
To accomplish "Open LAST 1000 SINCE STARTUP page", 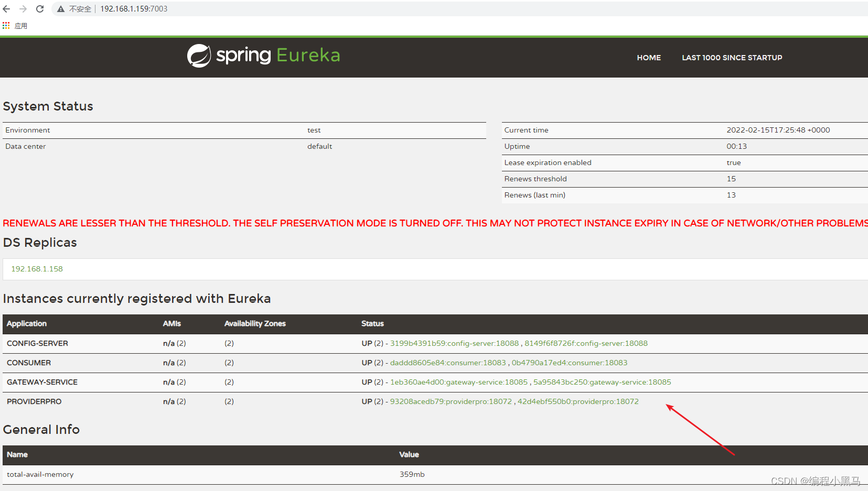I will [x=732, y=58].
